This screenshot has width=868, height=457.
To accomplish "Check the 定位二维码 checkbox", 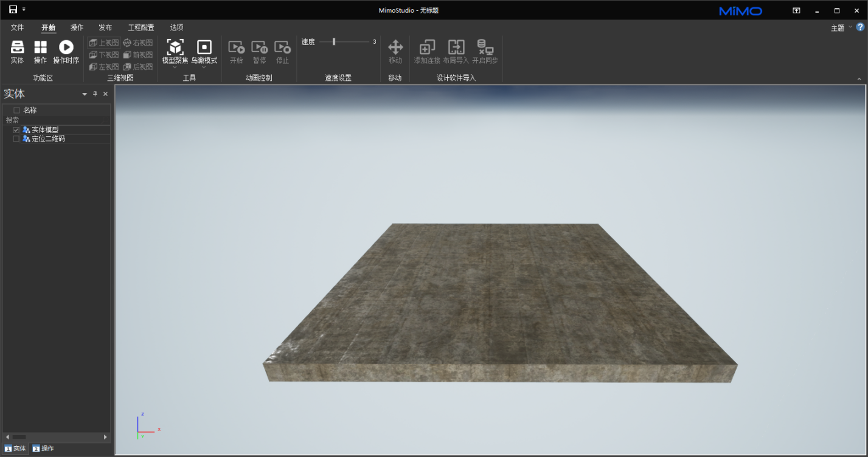I will [x=16, y=139].
